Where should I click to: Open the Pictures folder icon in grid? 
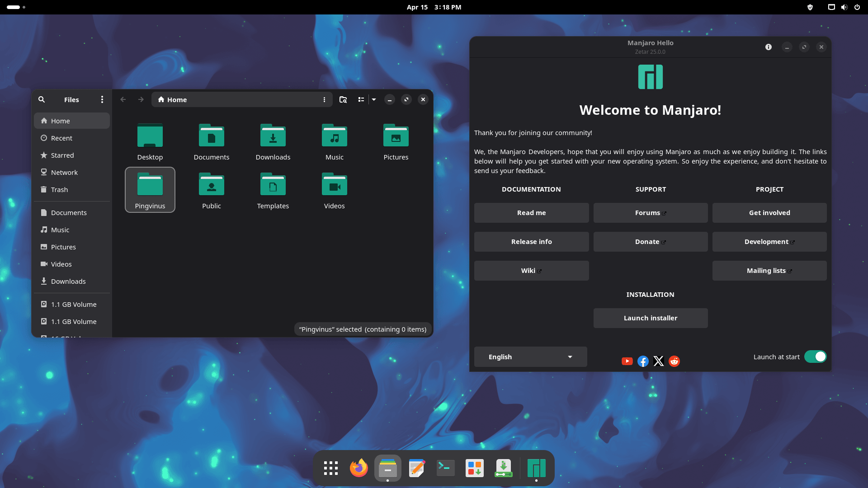[x=396, y=142]
